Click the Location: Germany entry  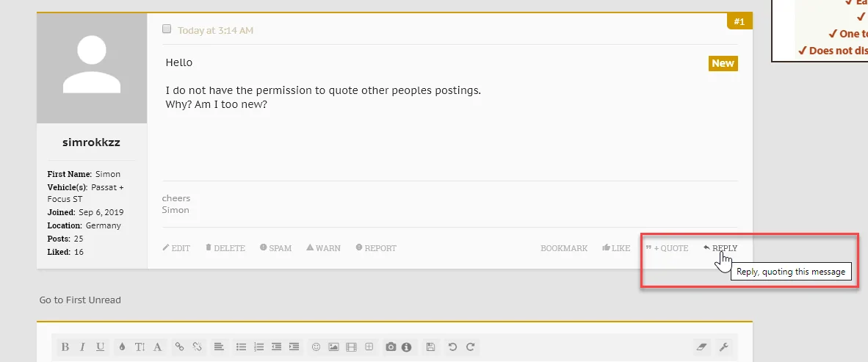(x=84, y=225)
